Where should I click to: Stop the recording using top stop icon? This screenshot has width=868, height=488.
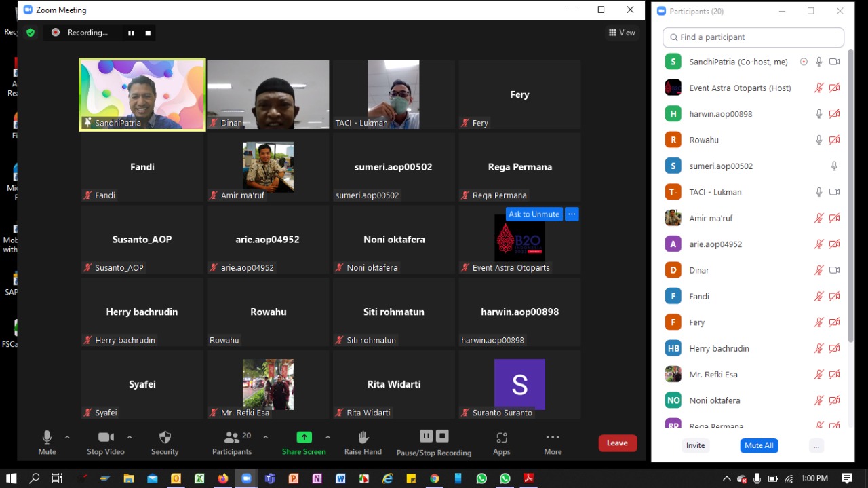(148, 33)
